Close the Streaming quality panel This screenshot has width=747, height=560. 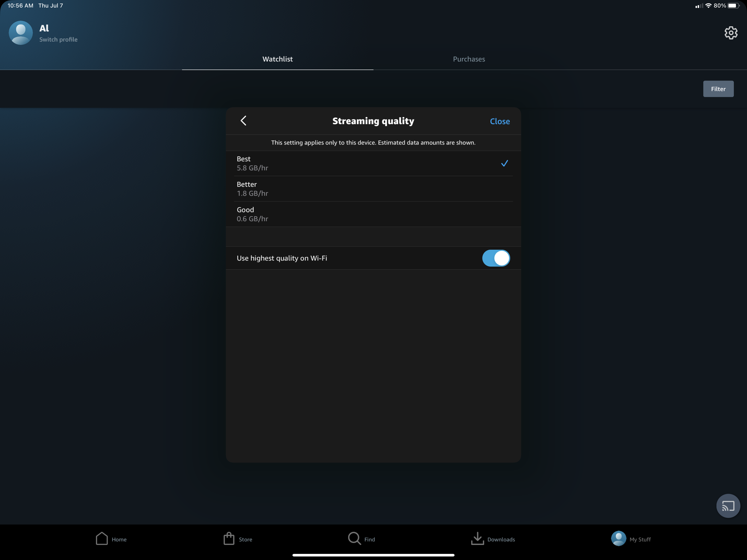[x=499, y=121]
